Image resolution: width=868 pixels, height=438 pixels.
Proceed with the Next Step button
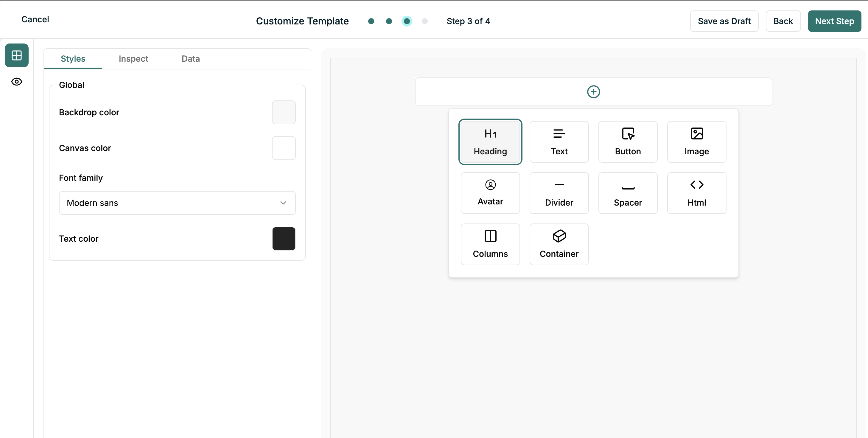(x=834, y=21)
